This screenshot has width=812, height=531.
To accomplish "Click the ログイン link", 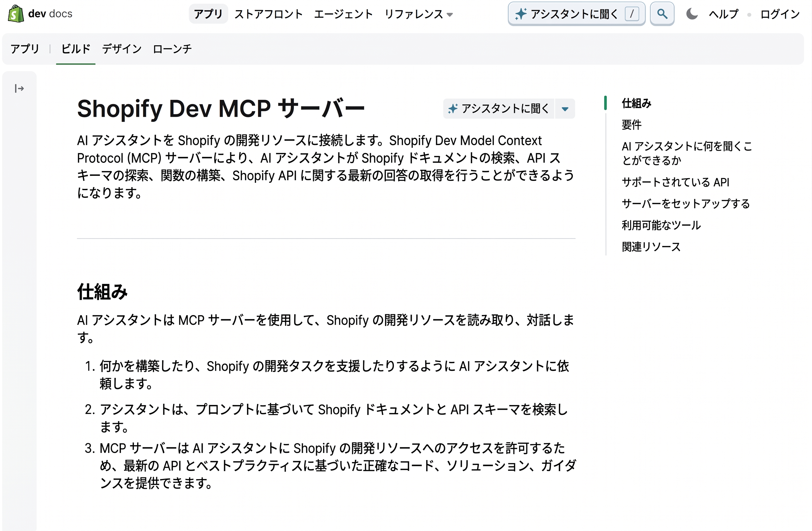I will pos(780,14).
